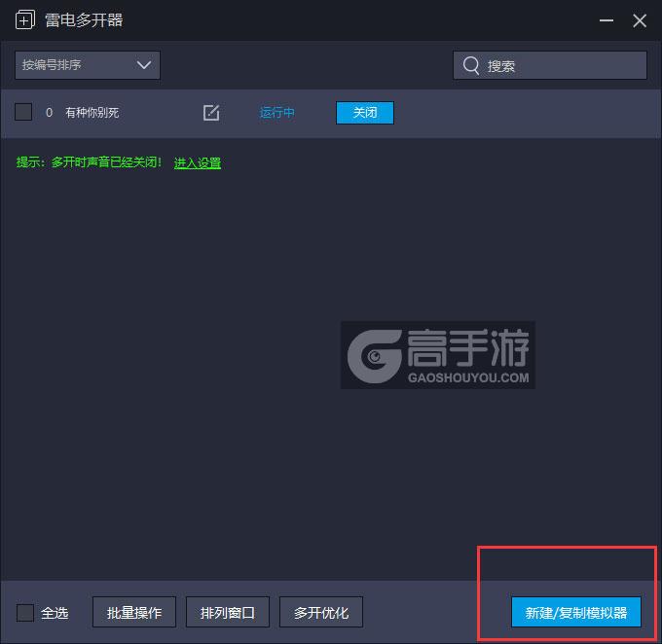Select the emulator name 有种你别死

click(92, 113)
